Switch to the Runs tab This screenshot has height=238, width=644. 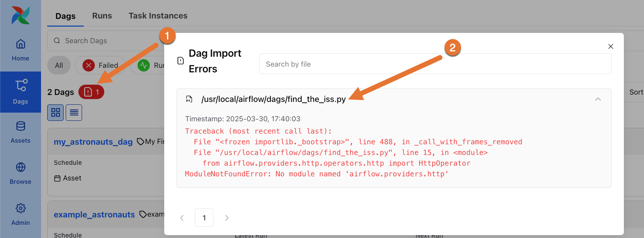pos(102,16)
